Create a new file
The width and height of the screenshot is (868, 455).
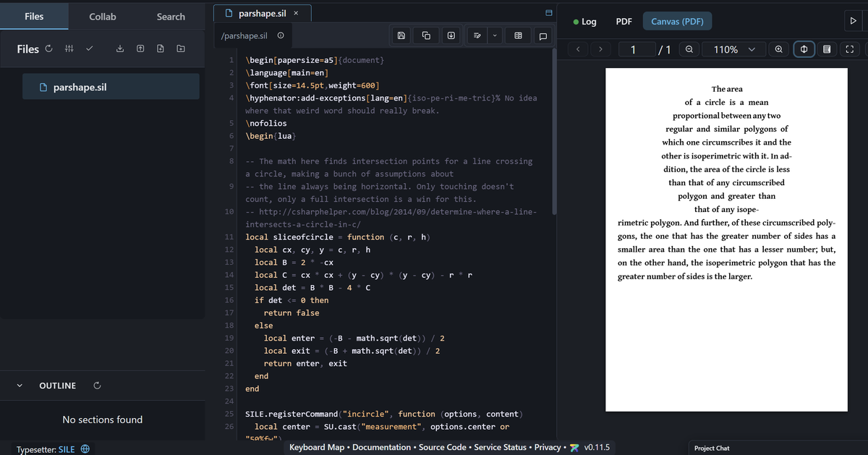161,49
